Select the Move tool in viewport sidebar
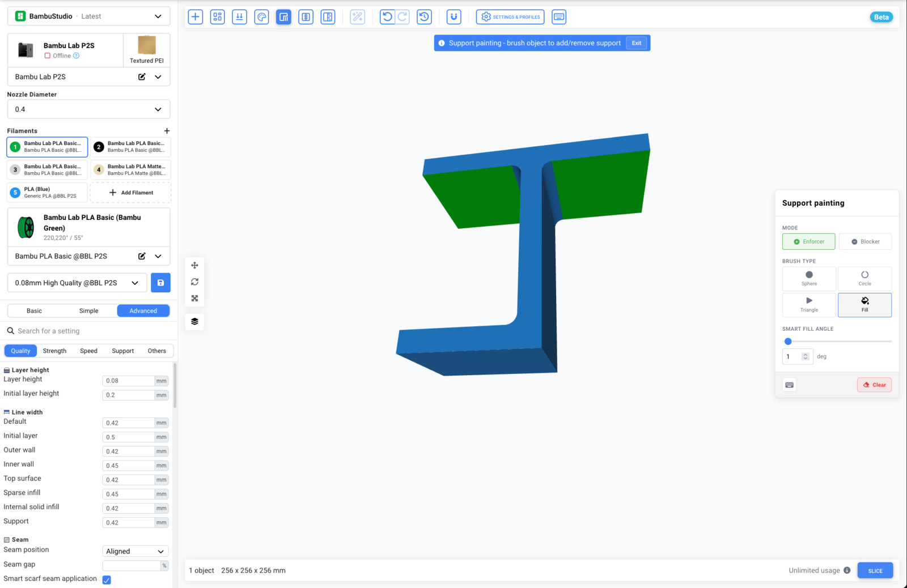The width and height of the screenshot is (907, 588). 194,265
